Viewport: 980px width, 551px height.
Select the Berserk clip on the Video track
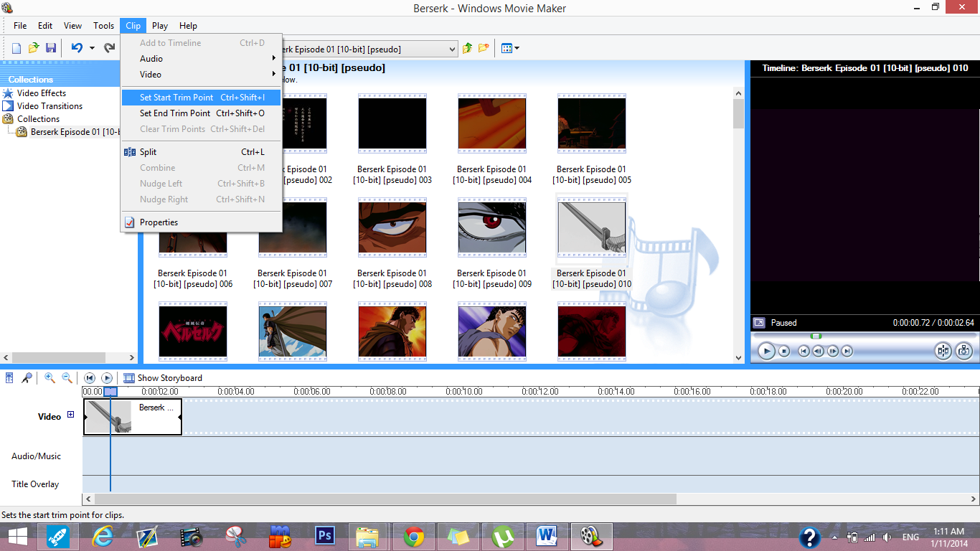pos(133,417)
